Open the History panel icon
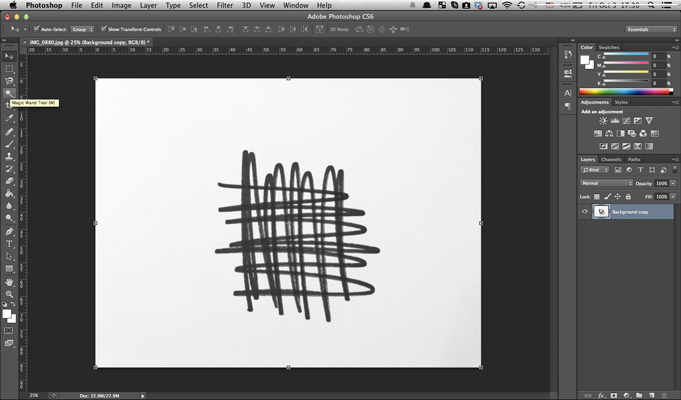The height and width of the screenshot is (400, 681). [x=568, y=54]
